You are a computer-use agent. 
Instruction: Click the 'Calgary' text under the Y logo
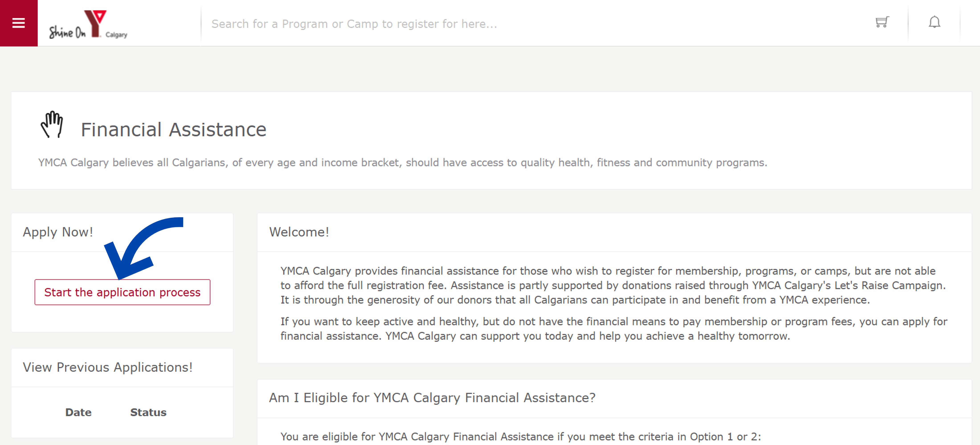click(116, 35)
